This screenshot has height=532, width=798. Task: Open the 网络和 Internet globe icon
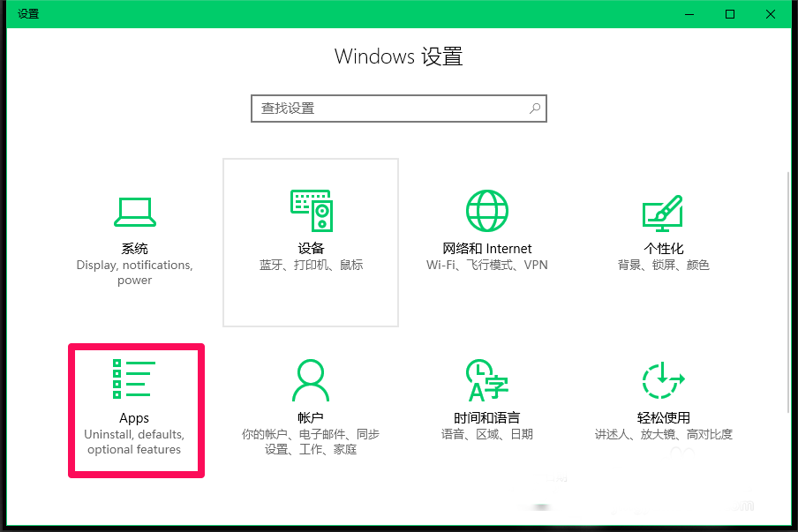(x=487, y=211)
